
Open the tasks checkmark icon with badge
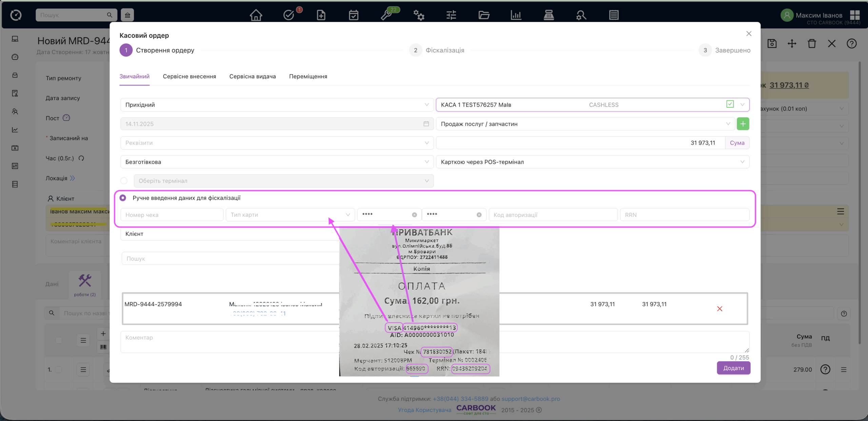click(x=289, y=15)
